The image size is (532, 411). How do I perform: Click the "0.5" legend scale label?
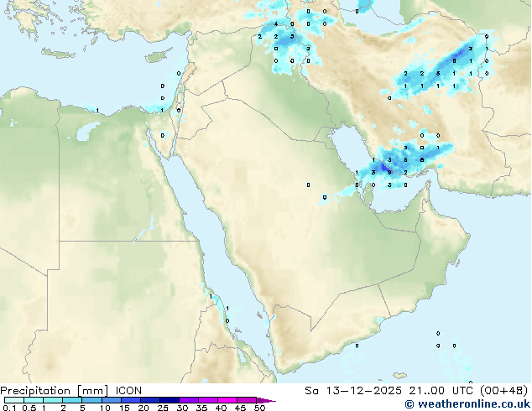coord(29,408)
